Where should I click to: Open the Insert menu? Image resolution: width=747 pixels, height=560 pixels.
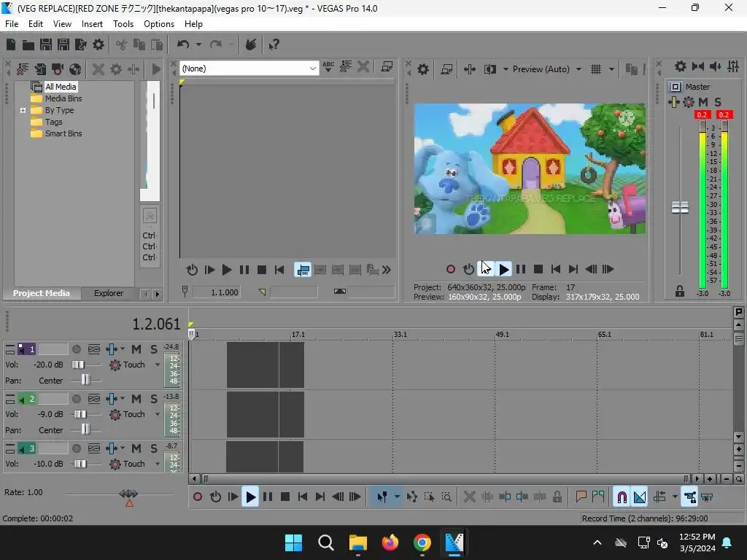[92, 24]
